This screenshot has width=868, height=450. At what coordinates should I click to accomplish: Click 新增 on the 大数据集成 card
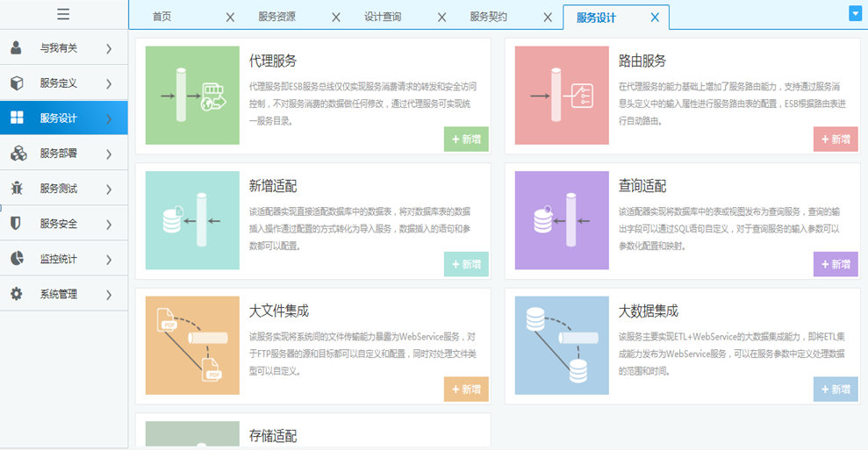tap(836, 389)
